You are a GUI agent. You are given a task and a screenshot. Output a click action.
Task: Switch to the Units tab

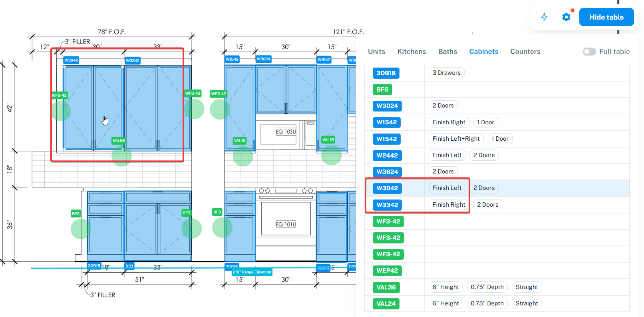pyautogui.click(x=376, y=52)
